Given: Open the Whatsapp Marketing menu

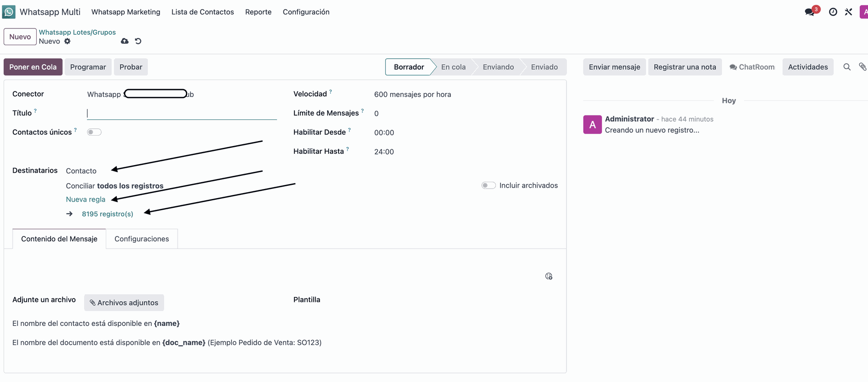Looking at the screenshot, I should coord(126,12).
